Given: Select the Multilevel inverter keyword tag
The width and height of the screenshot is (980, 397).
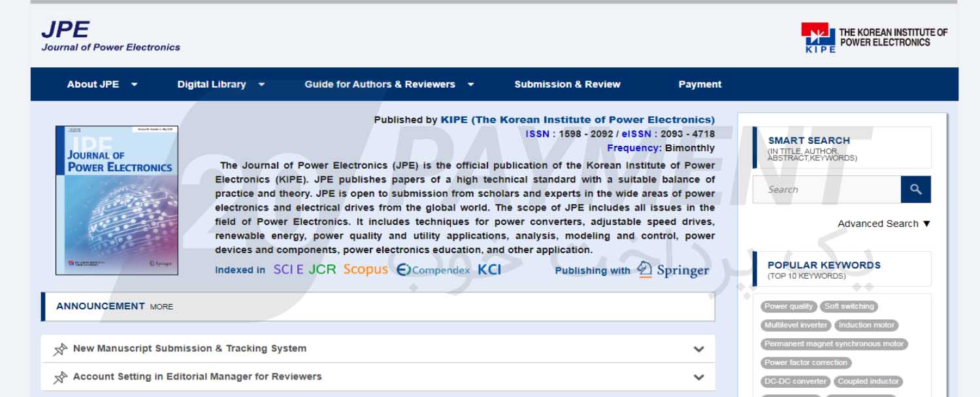Looking at the screenshot, I should [796, 325].
